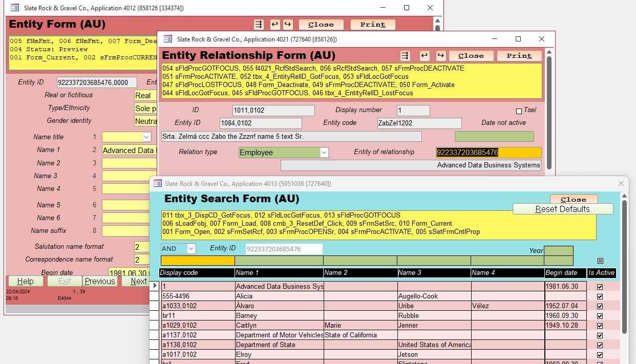Click the Name 1 column header
The image size is (636, 364).
[279, 273]
